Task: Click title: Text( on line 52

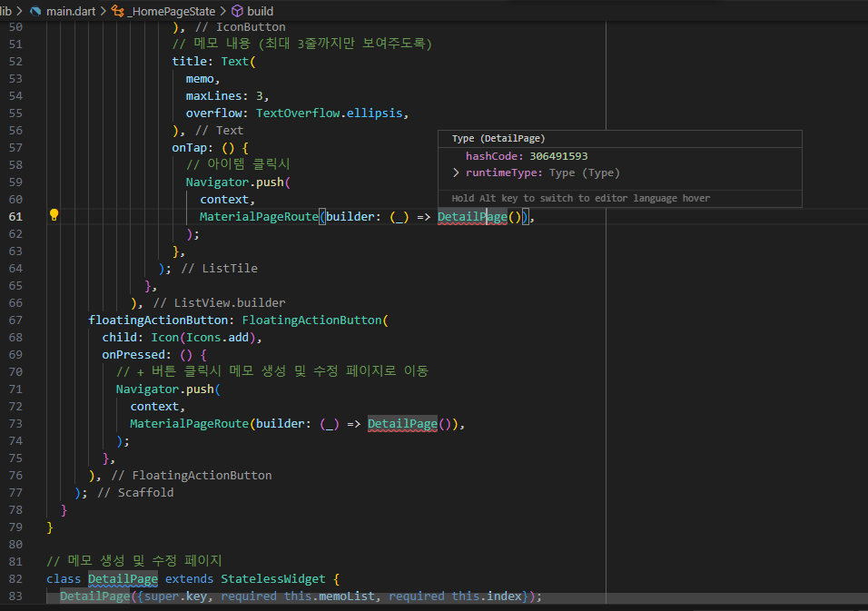Action: (213, 62)
